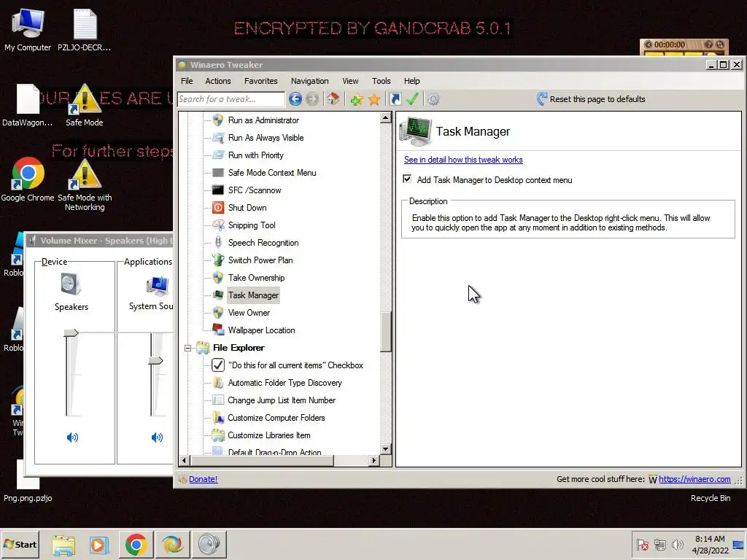Select Customize Computer Folders tweak
The image size is (747, 560).
276,418
